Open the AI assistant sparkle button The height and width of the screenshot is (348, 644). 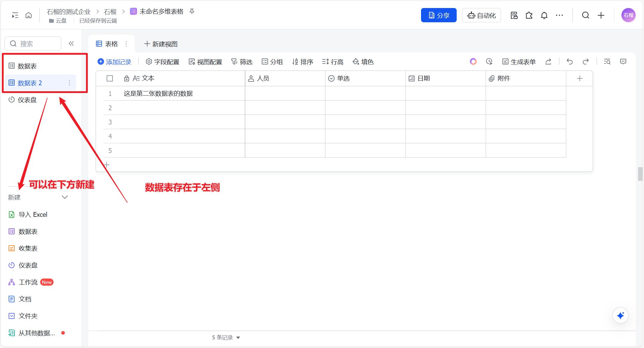(x=620, y=315)
